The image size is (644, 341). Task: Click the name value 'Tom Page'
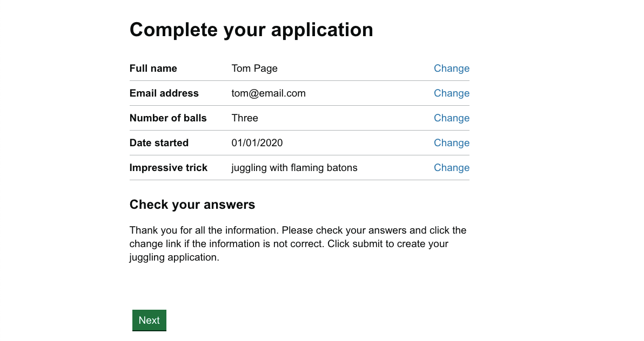point(254,69)
